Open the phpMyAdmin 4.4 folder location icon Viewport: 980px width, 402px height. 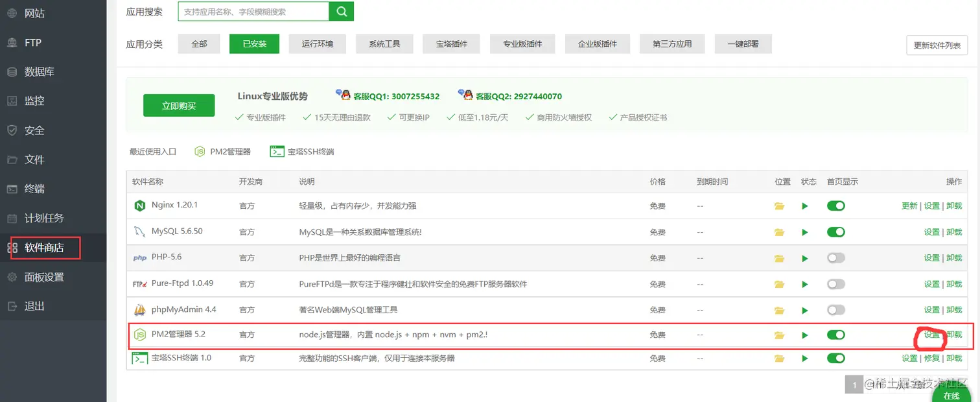[779, 310]
